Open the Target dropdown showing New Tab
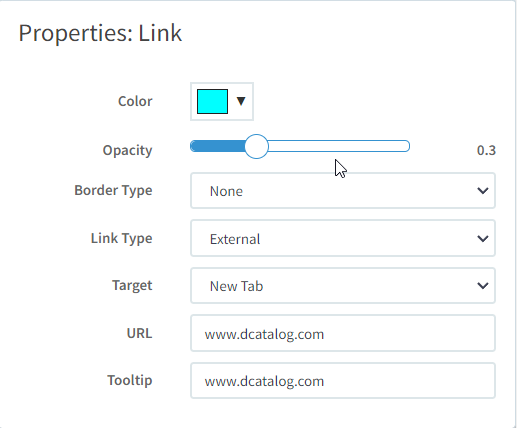Screen dimensions: 517x428 click(x=343, y=286)
